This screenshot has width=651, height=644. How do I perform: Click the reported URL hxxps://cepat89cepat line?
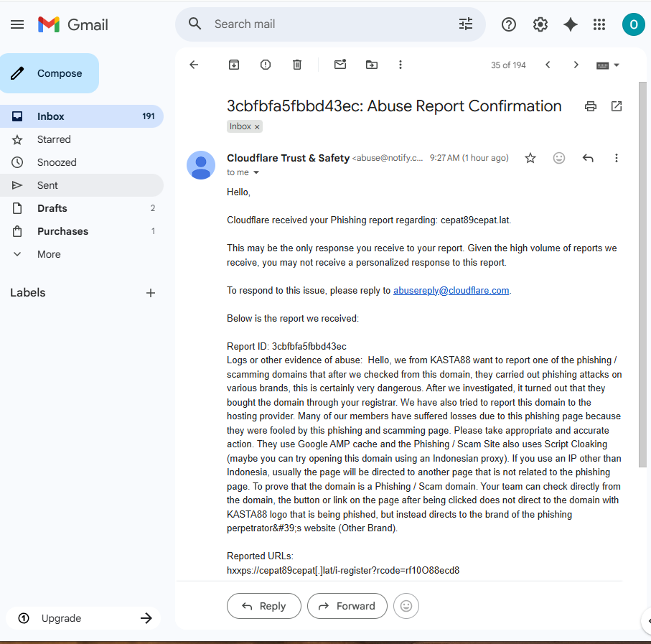343,571
